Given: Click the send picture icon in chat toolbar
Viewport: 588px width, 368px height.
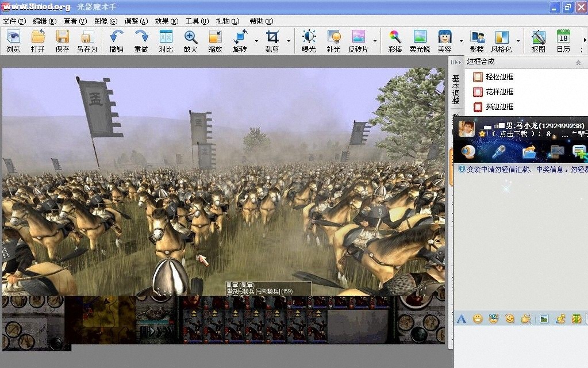Looking at the screenshot, I should click(x=544, y=318).
